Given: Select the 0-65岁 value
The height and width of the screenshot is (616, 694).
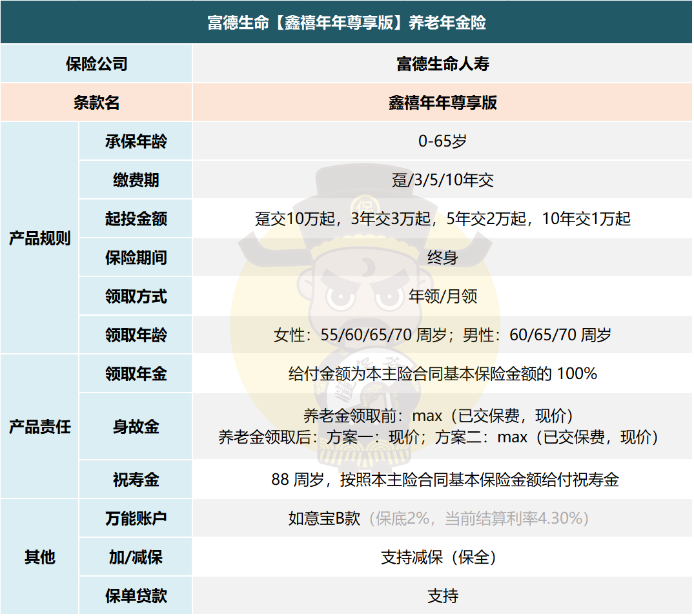Looking at the screenshot, I should 443,141.
